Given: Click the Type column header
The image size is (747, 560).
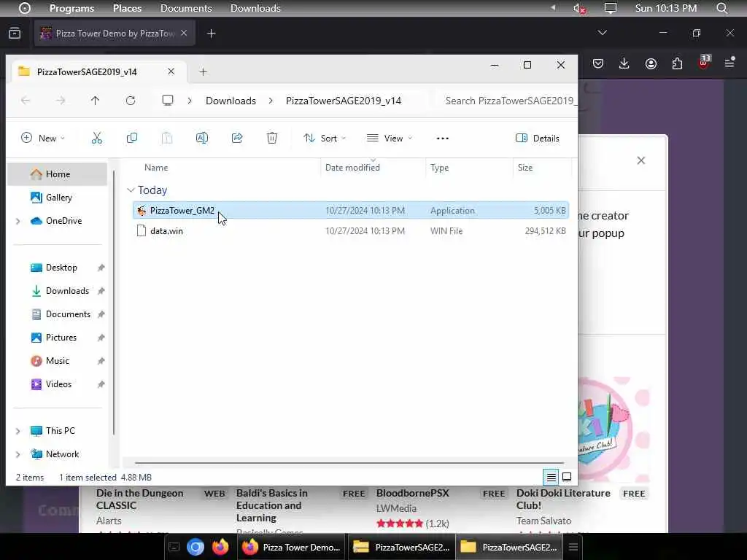Looking at the screenshot, I should 439,168.
